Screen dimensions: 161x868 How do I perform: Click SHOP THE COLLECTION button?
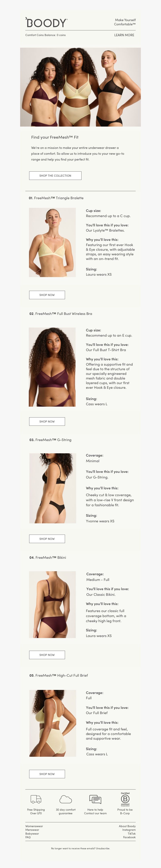pos(55,176)
